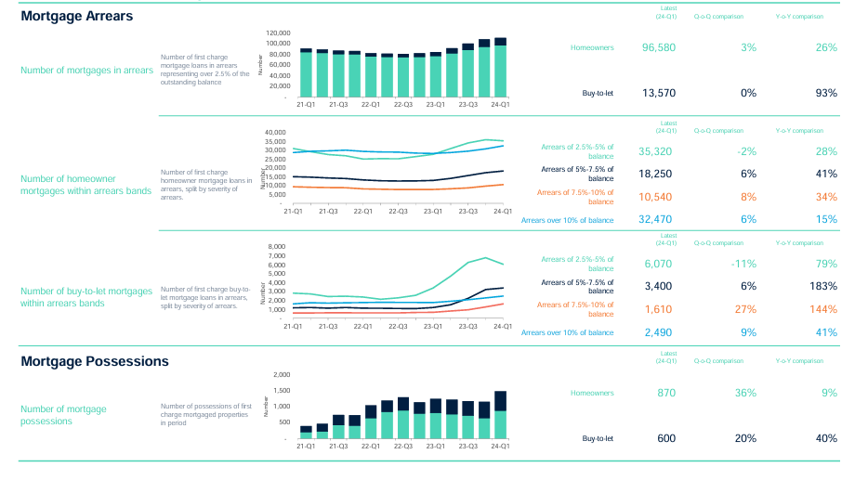Click 'Y-o-Y comparison' header in Mortgage Possessions section
The width and height of the screenshot is (868, 480).
click(x=799, y=361)
